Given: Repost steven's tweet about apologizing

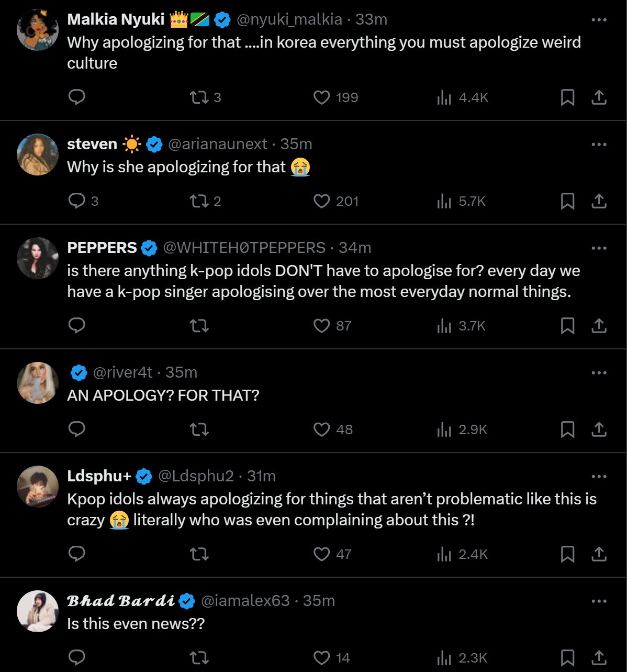Looking at the screenshot, I should click(x=199, y=201).
